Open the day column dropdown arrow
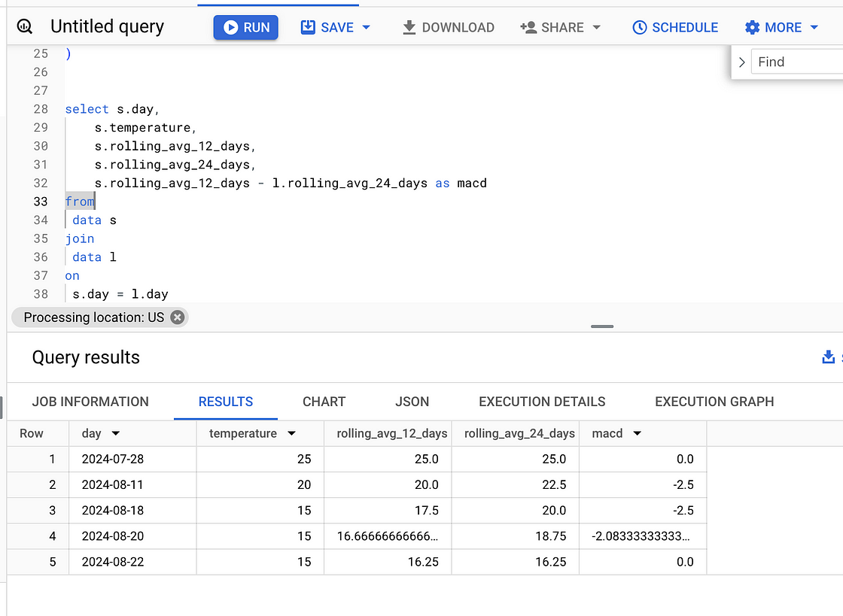The width and height of the screenshot is (843, 616). click(x=116, y=433)
